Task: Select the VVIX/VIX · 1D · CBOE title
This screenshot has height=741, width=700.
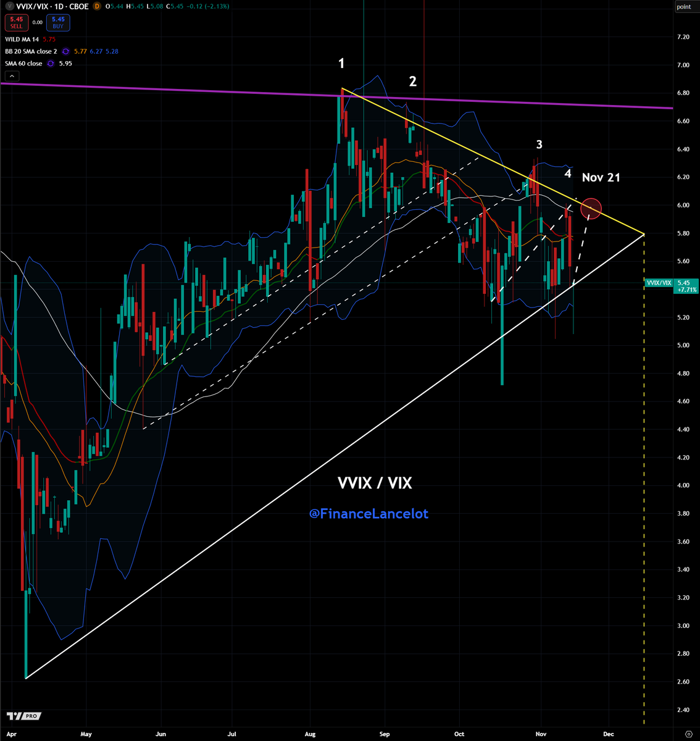Action: pos(52,6)
